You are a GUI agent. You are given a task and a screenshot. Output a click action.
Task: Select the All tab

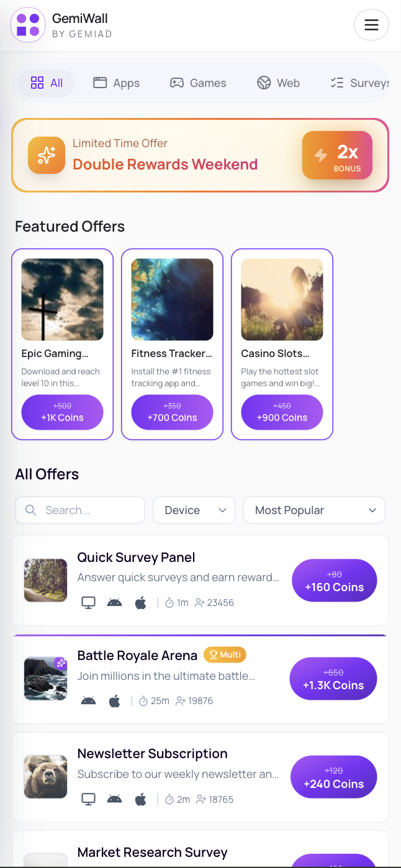click(x=47, y=83)
